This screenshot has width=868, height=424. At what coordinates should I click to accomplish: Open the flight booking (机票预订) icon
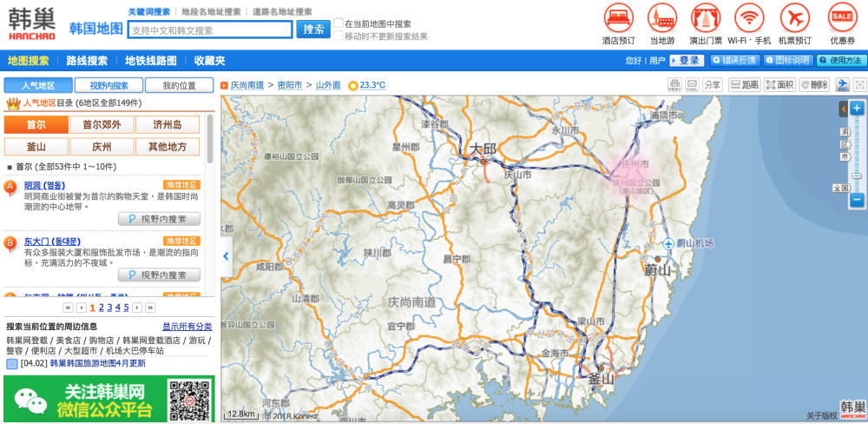[794, 17]
